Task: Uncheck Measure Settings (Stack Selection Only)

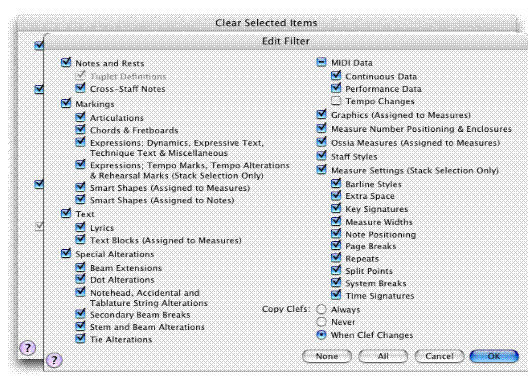Action: pyautogui.click(x=322, y=170)
